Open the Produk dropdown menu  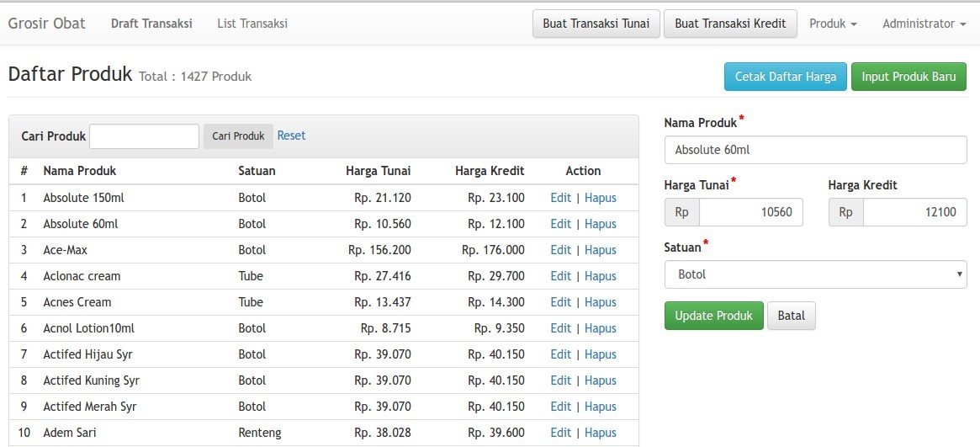pyautogui.click(x=832, y=24)
